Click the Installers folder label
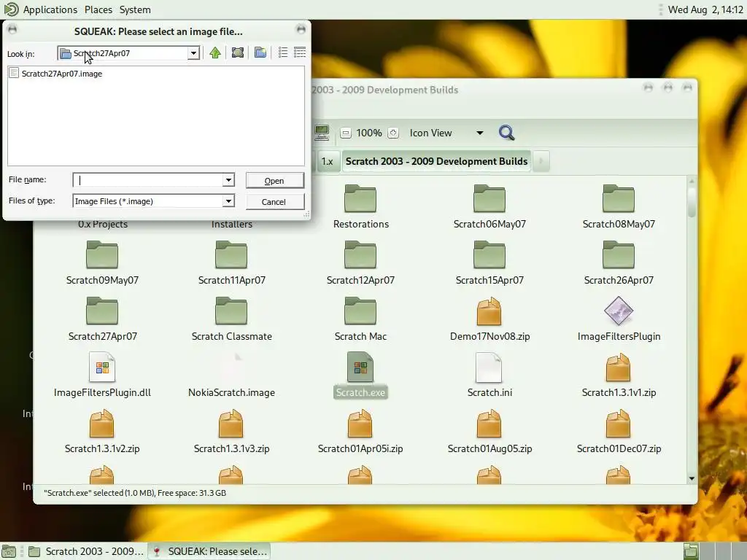 [x=231, y=224]
